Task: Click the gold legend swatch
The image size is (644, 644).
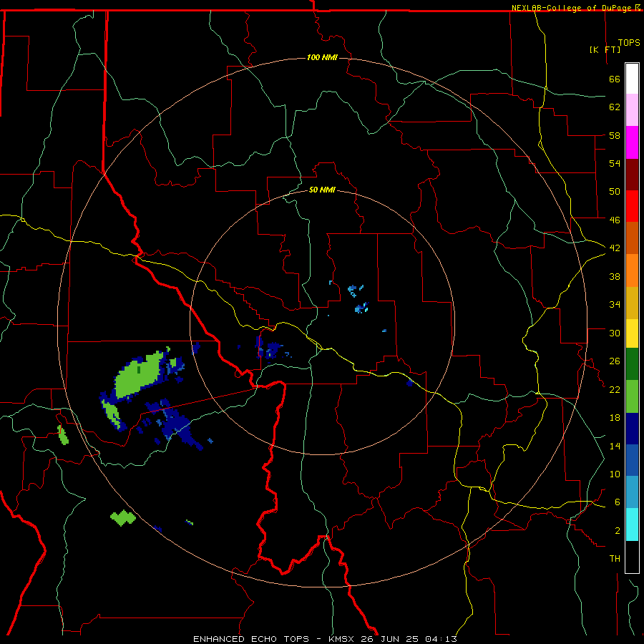Action: [x=632, y=303]
